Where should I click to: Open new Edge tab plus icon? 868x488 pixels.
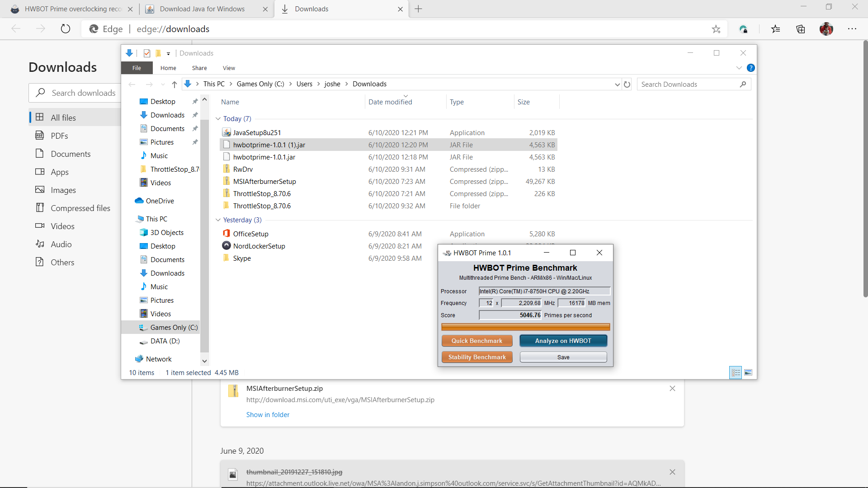(x=418, y=9)
